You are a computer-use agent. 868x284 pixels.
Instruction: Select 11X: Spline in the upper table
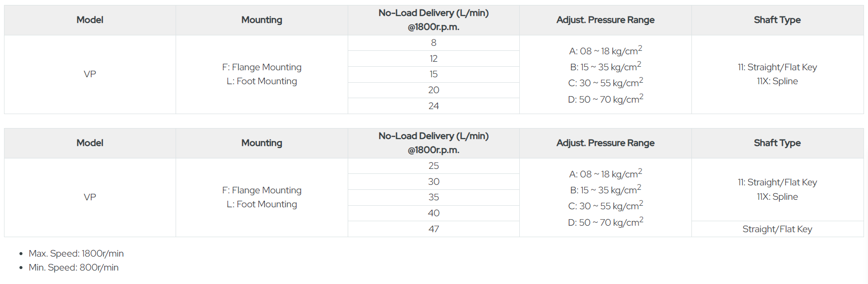(x=777, y=81)
